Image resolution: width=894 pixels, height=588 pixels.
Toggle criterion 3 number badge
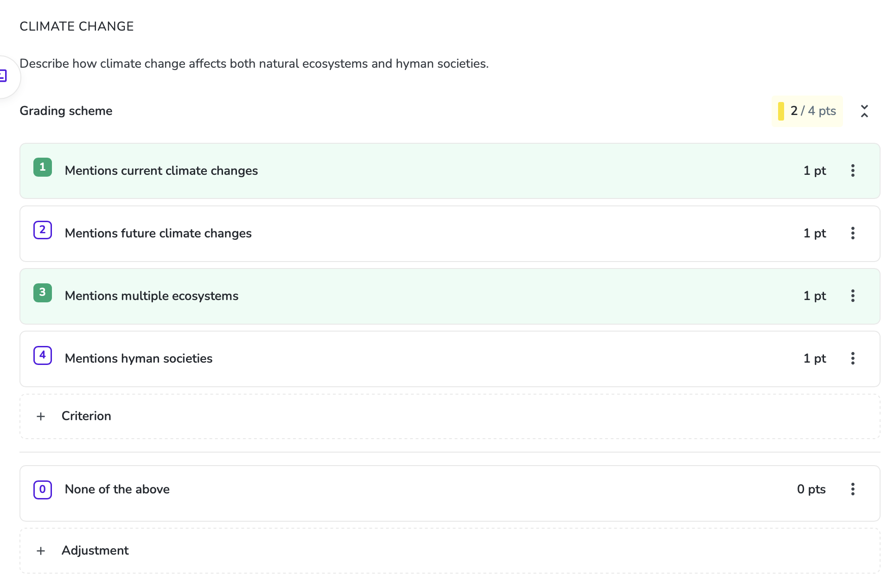[43, 293]
